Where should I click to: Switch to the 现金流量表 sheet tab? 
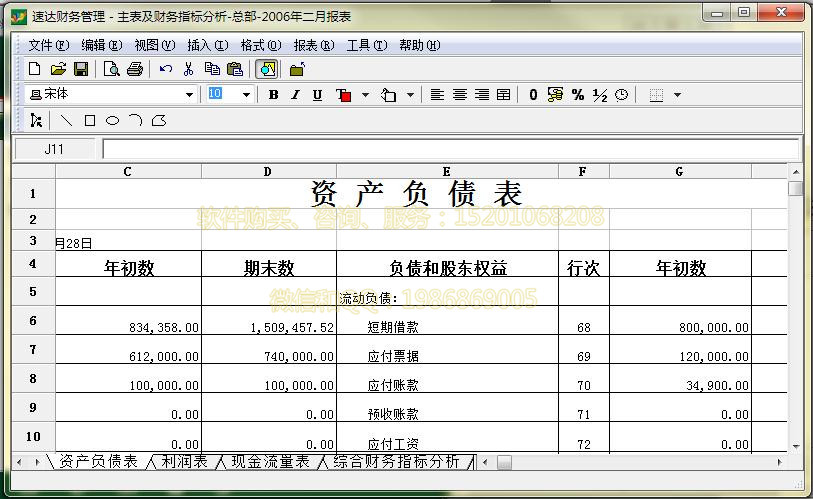coord(270,462)
